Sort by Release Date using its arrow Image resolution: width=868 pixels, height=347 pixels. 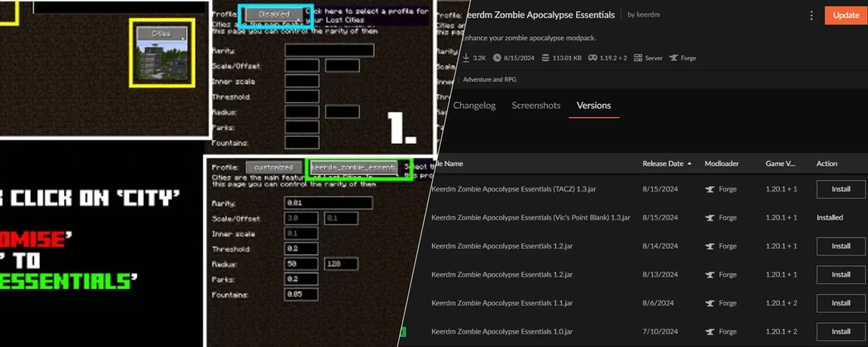689,164
